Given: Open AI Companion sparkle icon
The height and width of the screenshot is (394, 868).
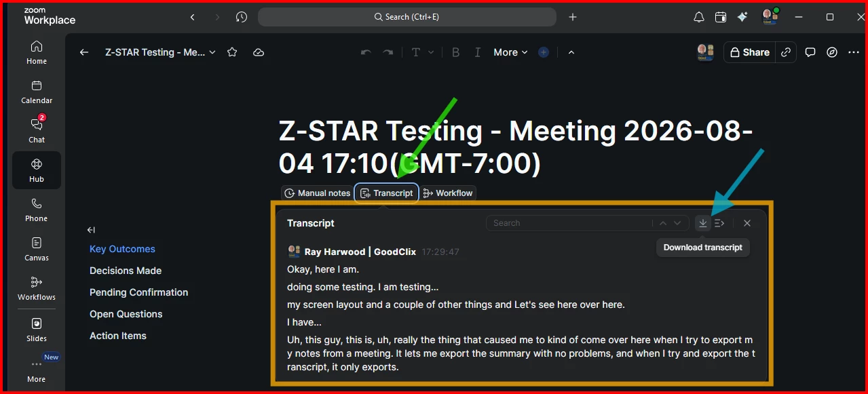Looking at the screenshot, I should [x=742, y=17].
